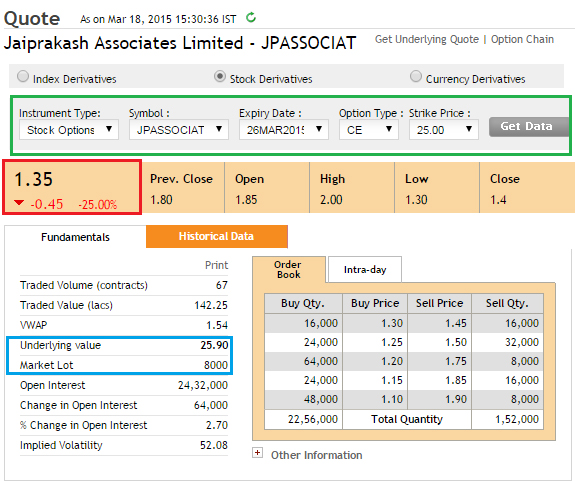Screen dimensions: 575x483
Task: Click VWAP value 1.54
Action: (217, 325)
